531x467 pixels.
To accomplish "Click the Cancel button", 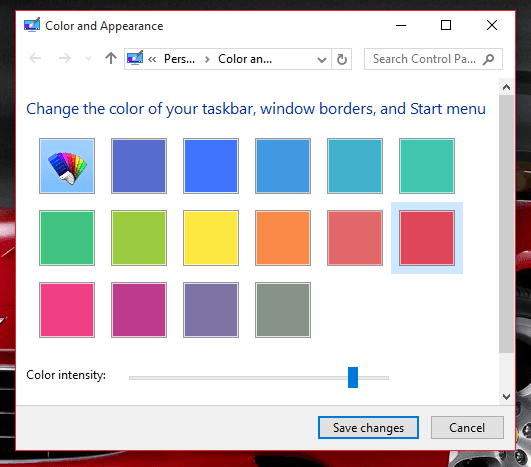I will [467, 427].
